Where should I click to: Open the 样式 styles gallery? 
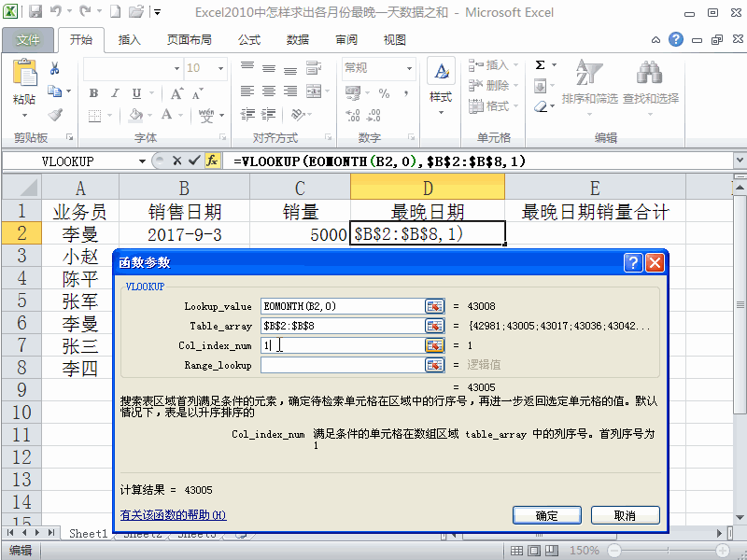tap(441, 87)
